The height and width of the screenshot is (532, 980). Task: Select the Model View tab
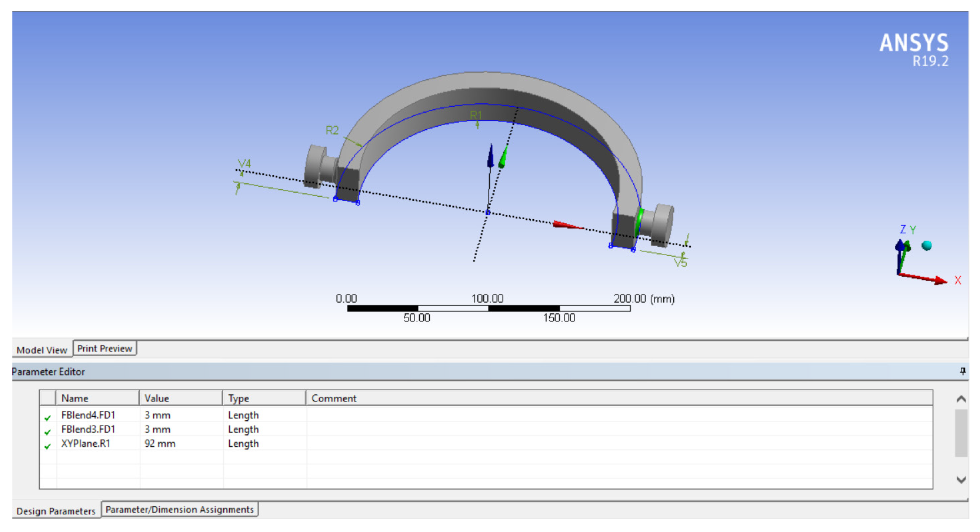[42, 350]
